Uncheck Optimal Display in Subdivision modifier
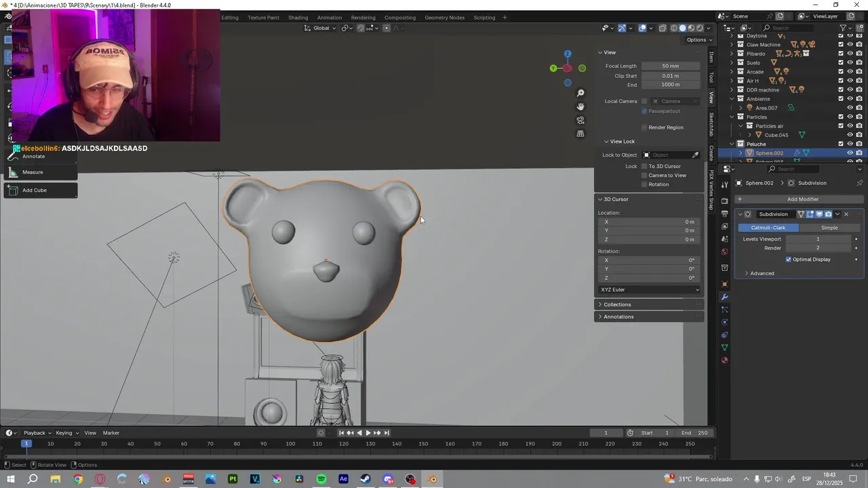 (789, 260)
